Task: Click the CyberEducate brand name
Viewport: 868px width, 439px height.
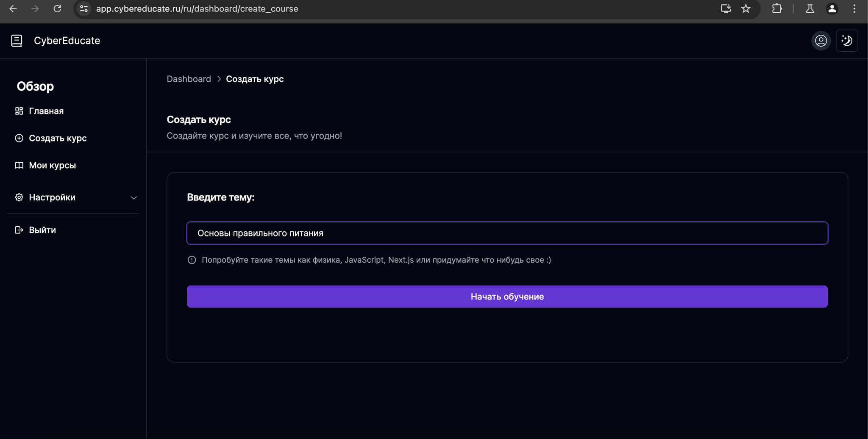Action: [x=67, y=41]
